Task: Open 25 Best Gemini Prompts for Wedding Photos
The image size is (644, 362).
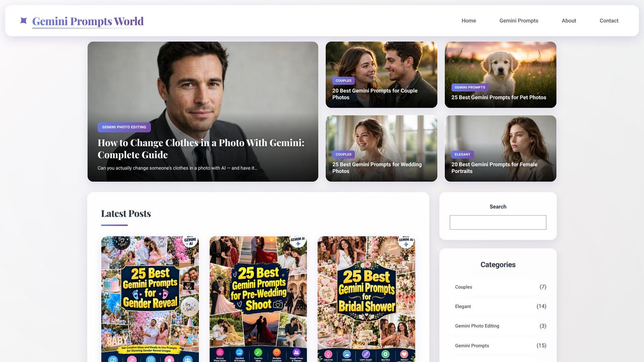Action: click(x=377, y=168)
